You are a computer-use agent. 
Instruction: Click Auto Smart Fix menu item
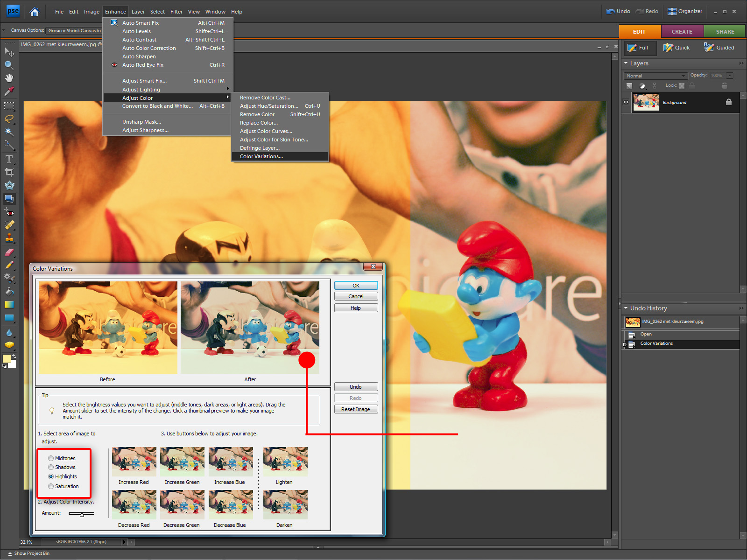pos(167,23)
